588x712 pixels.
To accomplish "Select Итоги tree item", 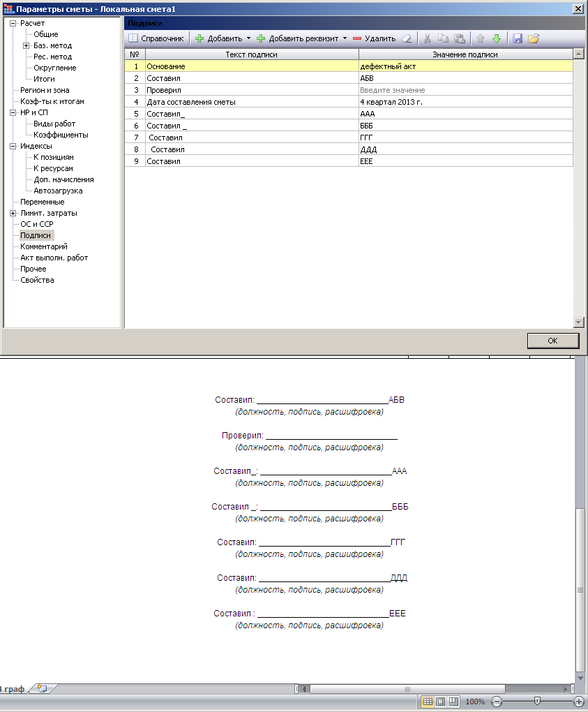I will click(44, 79).
